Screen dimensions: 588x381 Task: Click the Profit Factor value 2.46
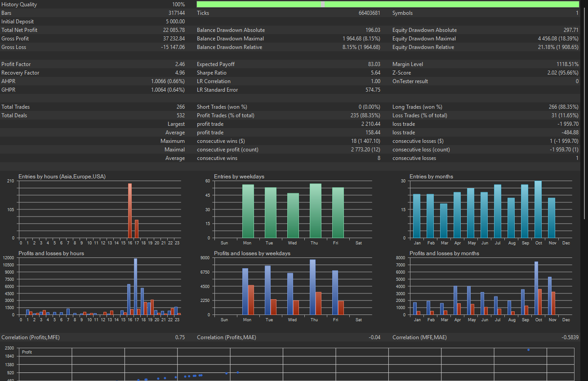[180, 64]
